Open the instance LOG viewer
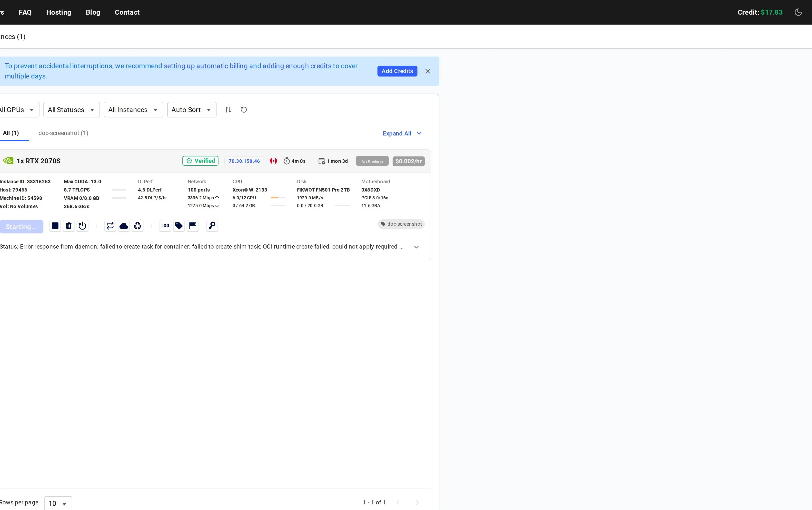Image resolution: width=812 pixels, height=510 pixels. (165, 225)
